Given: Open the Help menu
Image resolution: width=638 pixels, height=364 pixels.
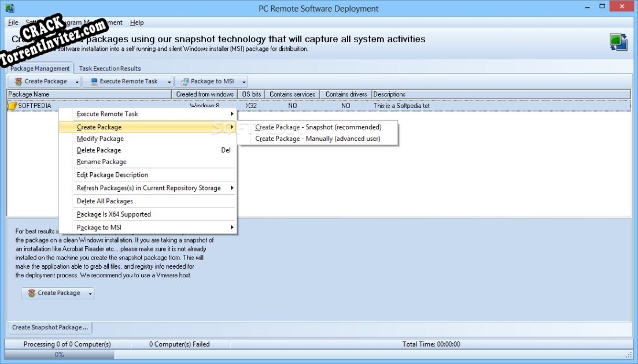Looking at the screenshot, I should click(x=137, y=23).
